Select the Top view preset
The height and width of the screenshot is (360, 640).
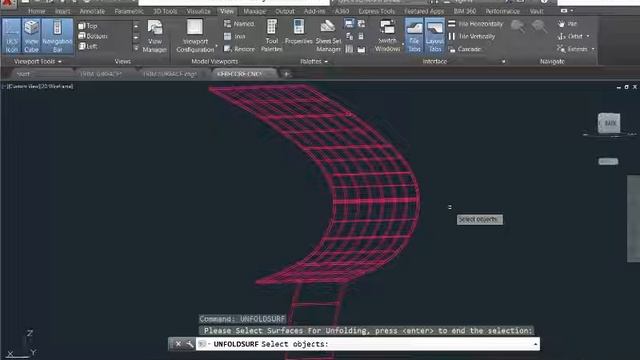[x=88, y=26]
